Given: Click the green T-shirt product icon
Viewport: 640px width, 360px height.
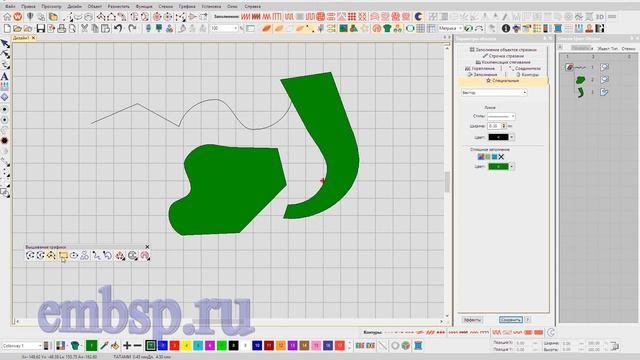Looking at the screenshot, I should coord(387,28).
